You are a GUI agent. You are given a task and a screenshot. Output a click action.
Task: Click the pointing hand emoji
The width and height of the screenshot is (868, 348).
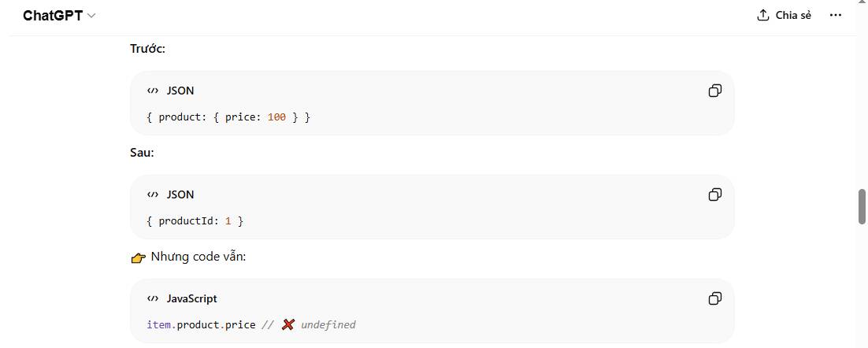139,257
